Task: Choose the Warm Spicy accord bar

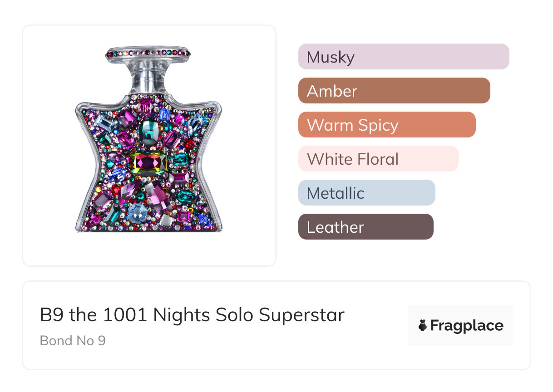Action: click(386, 125)
